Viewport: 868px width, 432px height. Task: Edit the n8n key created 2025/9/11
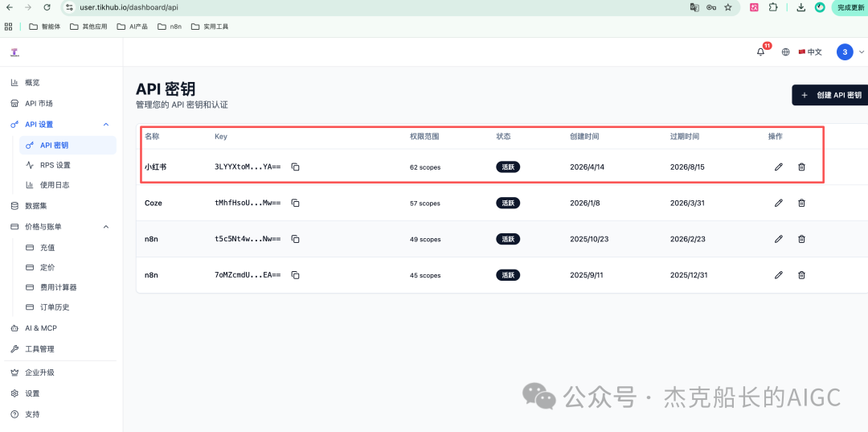point(778,274)
